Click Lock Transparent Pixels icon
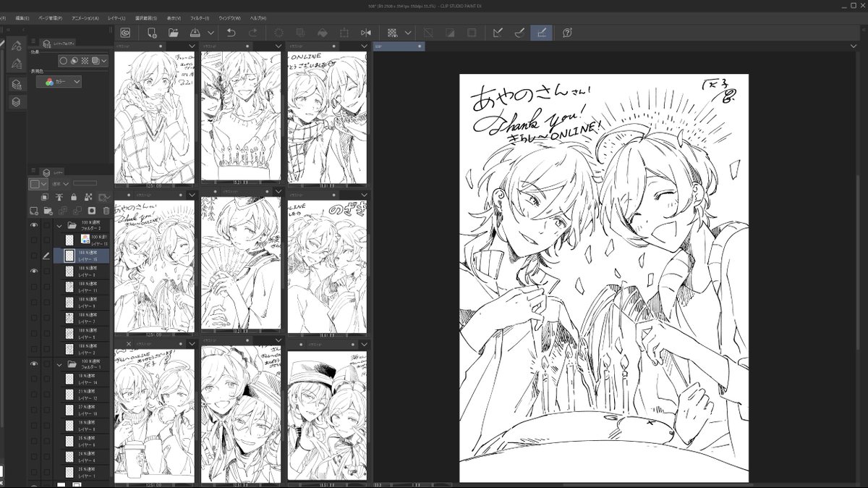Viewport: 868px width, 488px height. pyautogui.click(x=88, y=197)
